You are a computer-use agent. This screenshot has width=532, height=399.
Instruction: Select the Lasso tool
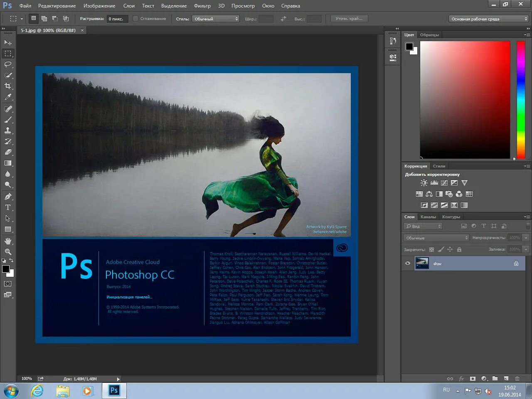[x=7, y=64]
